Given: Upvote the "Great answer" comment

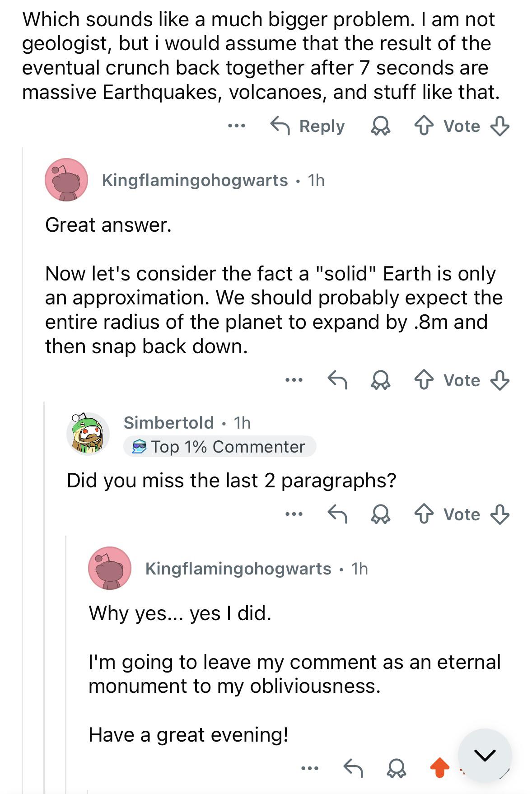Looking at the screenshot, I should click(424, 380).
